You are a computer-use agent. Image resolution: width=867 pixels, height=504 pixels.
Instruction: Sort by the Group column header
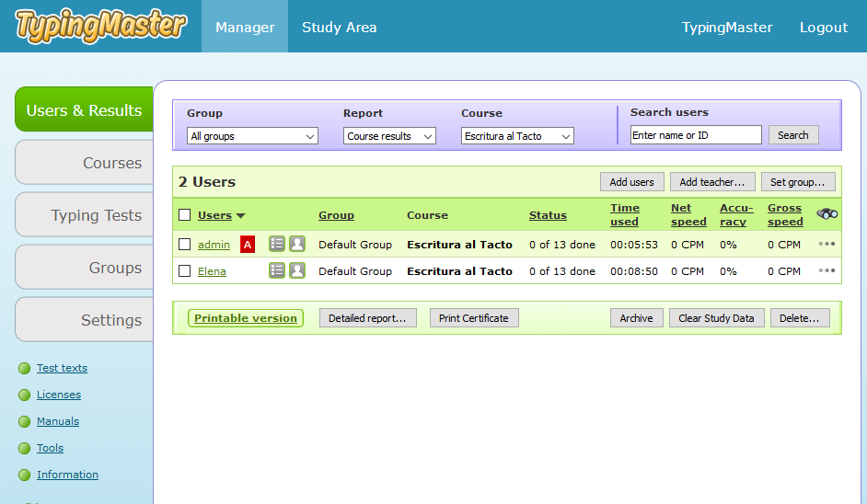[x=336, y=215]
